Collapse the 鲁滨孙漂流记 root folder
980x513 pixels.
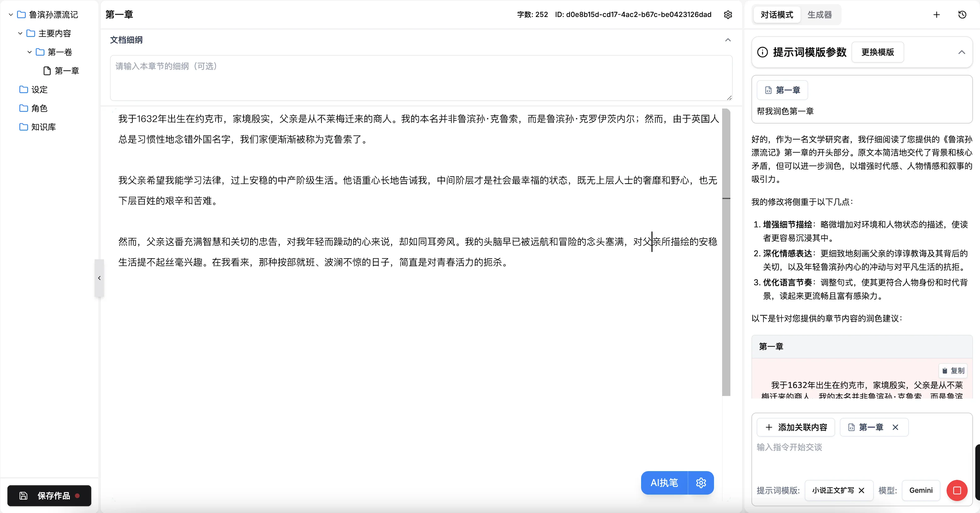click(x=11, y=14)
